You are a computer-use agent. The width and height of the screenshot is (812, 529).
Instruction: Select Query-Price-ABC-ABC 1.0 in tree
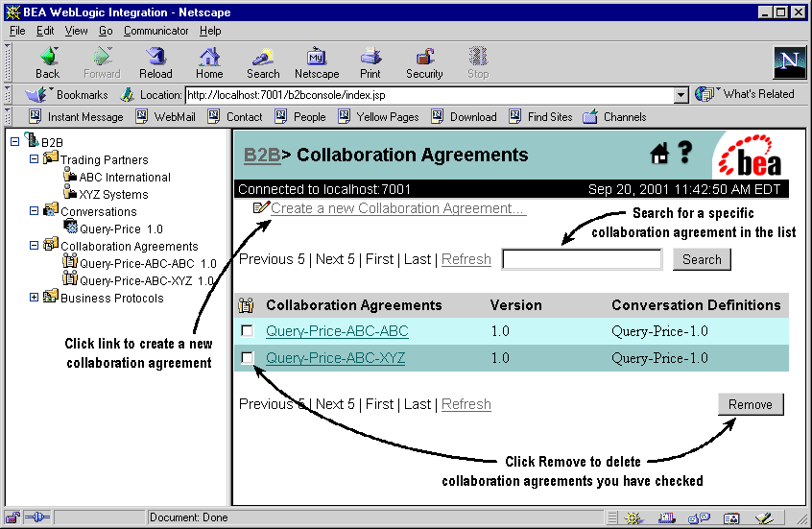tap(148, 264)
